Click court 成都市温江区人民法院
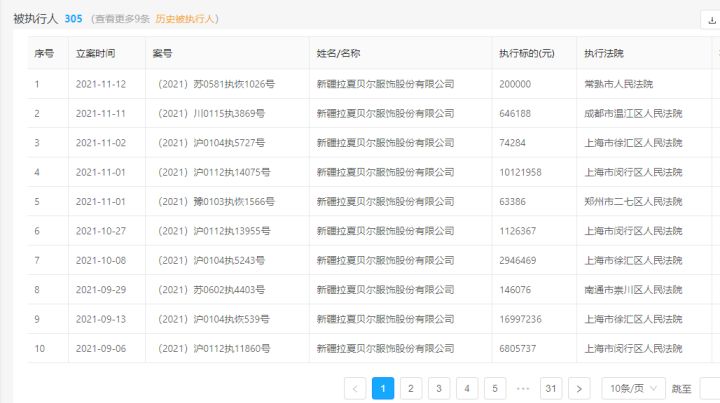The width and height of the screenshot is (720, 403). tap(633, 113)
